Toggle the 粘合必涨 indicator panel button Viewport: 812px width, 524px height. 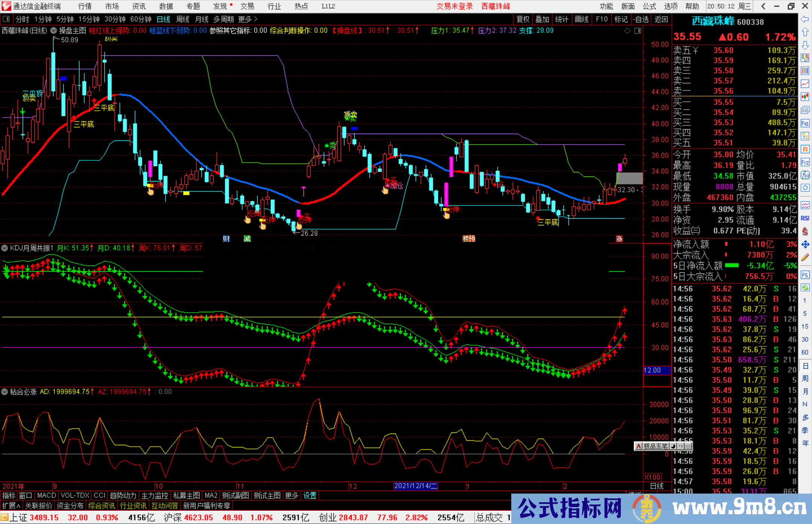tap(5, 392)
